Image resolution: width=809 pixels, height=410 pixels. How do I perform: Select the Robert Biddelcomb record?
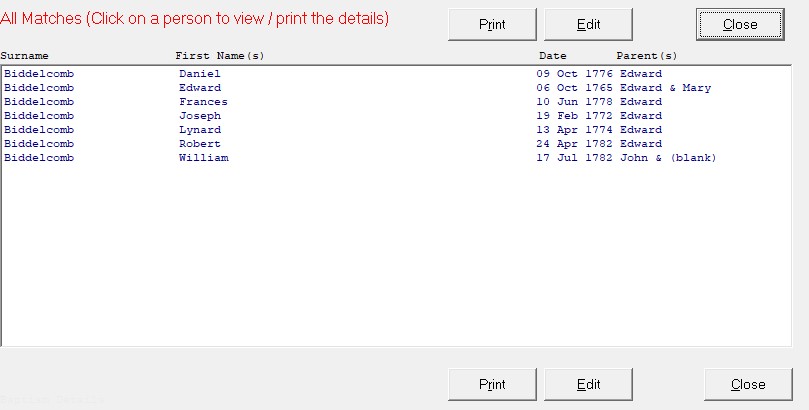point(200,144)
